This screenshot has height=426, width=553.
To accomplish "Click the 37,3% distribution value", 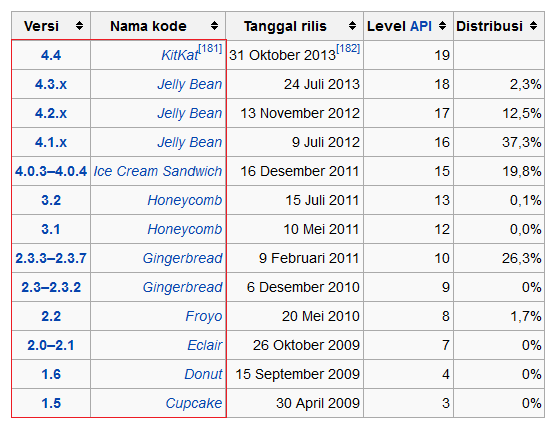I will (x=522, y=142).
